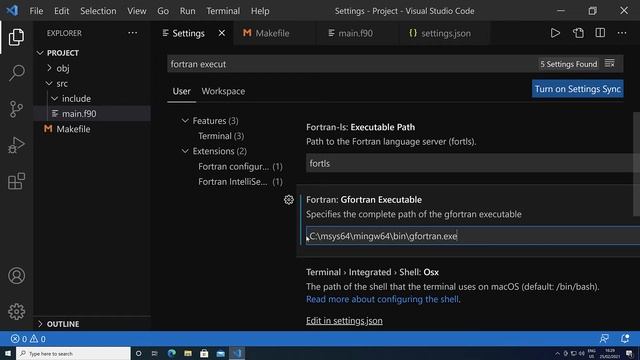The height and width of the screenshot is (360, 640).
Task: Select Fortran configur... (1) settings entry
Action: click(240, 167)
